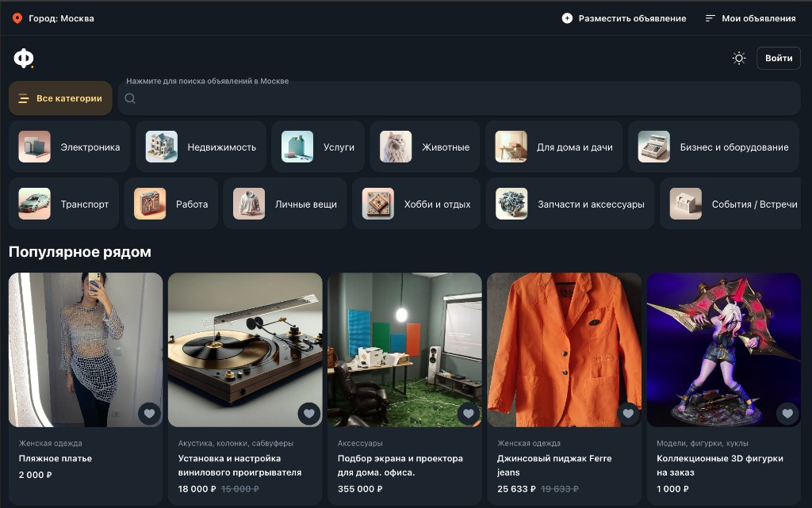812x508 pixels.
Task: Open Разместить объявление link
Action: pos(632,18)
